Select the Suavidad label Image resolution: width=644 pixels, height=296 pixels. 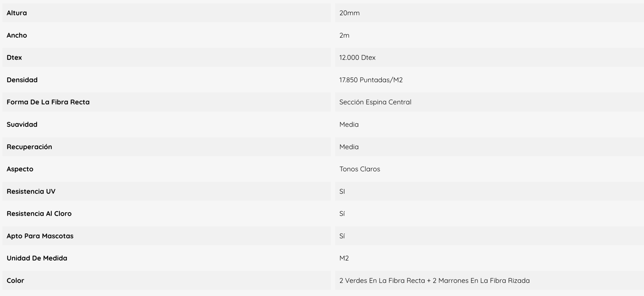click(22, 124)
